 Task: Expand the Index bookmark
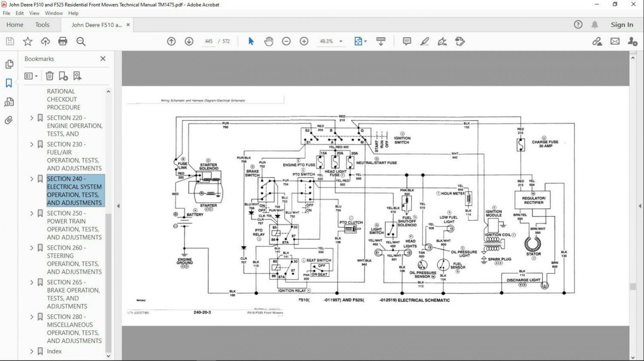[32, 351]
